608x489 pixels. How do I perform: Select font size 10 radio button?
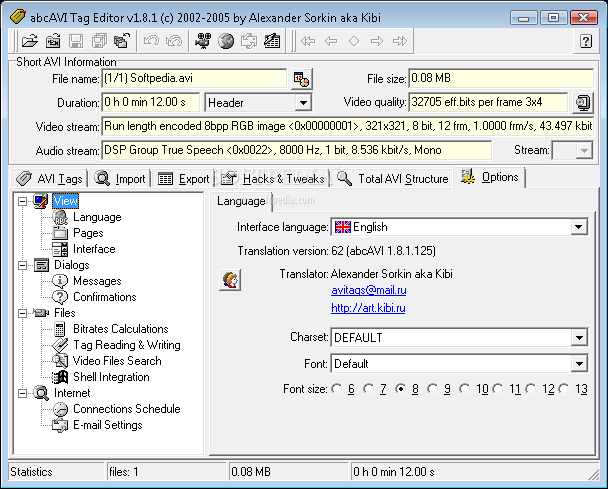tap(465, 389)
